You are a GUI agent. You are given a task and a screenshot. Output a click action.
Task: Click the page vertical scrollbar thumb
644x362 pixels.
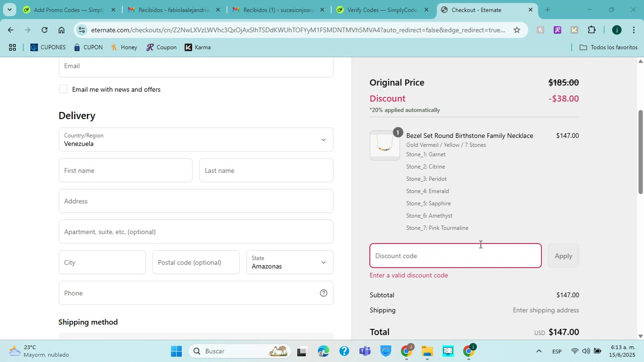coord(640,152)
